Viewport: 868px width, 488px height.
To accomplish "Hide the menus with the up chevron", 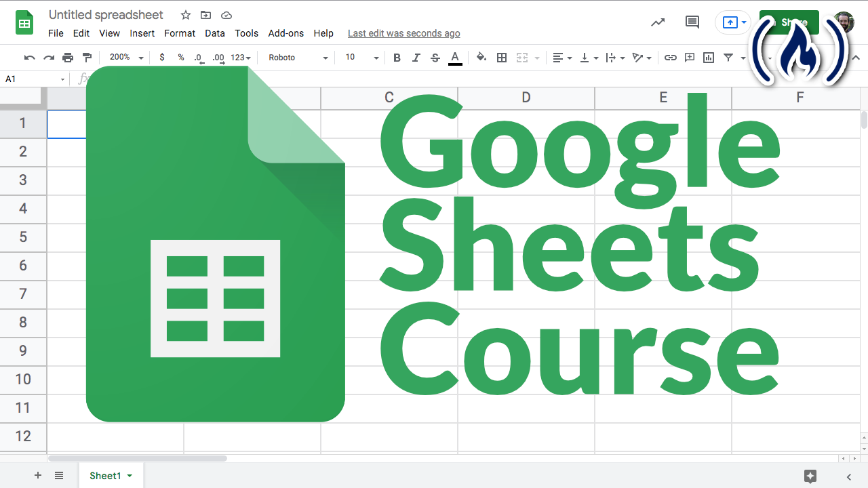I will coord(856,58).
